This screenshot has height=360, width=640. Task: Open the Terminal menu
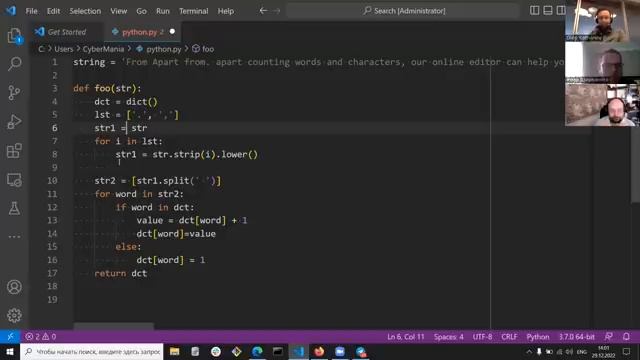point(193,11)
